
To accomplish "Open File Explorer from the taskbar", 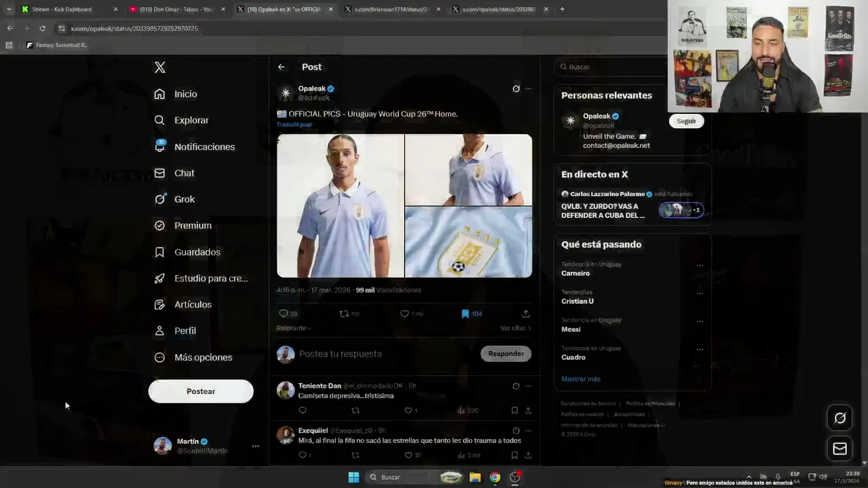I will (x=475, y=477).
